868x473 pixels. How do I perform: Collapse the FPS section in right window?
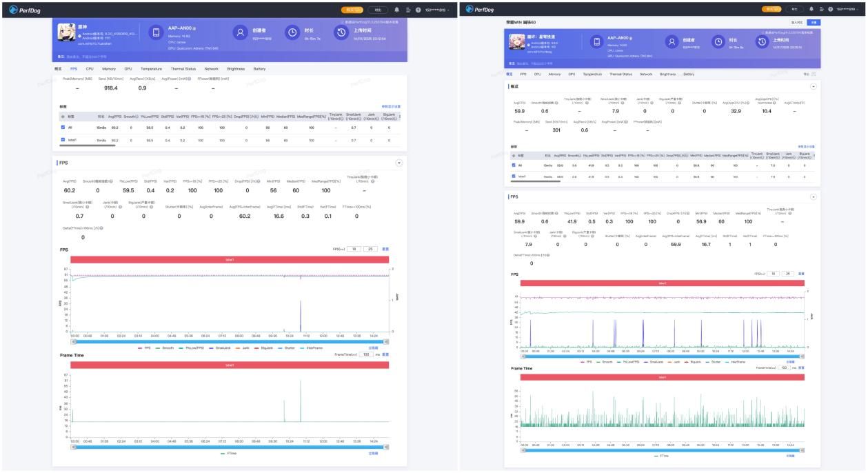point(813,197)
